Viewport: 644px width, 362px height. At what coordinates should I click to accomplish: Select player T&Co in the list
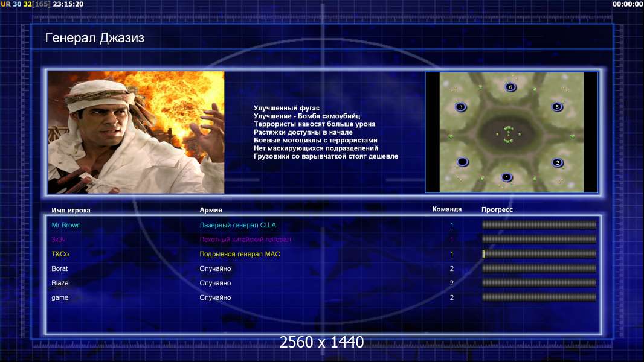[60, 254]
